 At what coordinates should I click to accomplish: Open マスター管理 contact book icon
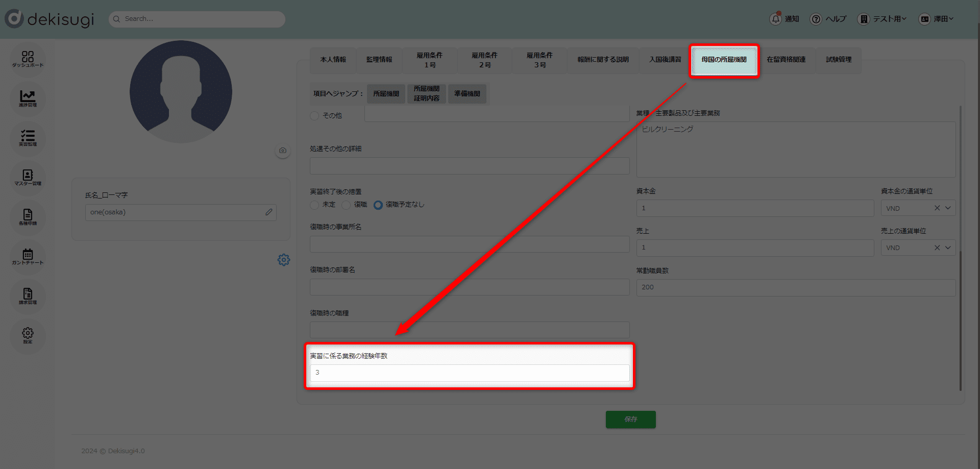click(28, 178)
